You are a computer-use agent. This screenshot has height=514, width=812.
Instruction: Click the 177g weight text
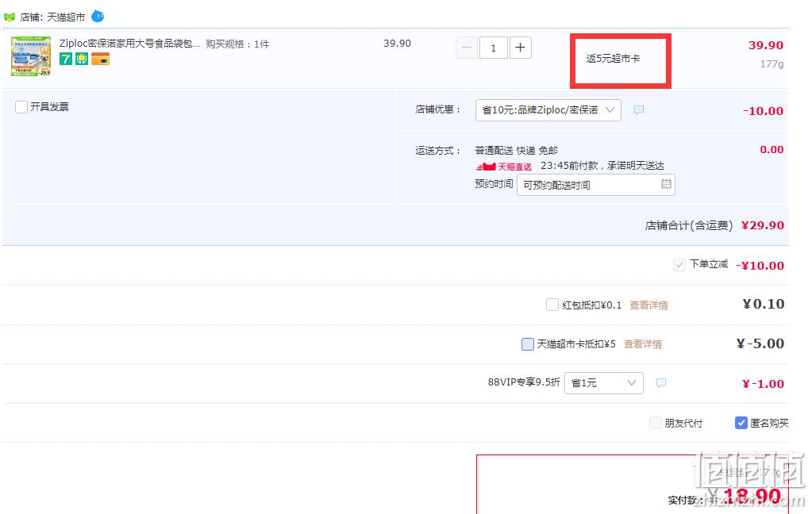772,63
